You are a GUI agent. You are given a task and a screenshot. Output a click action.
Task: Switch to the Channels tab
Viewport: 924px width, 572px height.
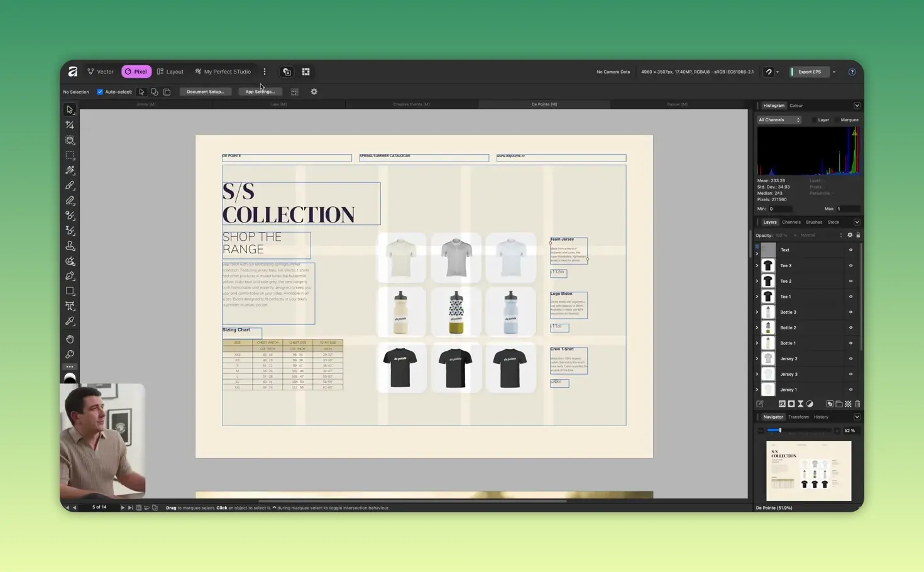coord(791,222)
